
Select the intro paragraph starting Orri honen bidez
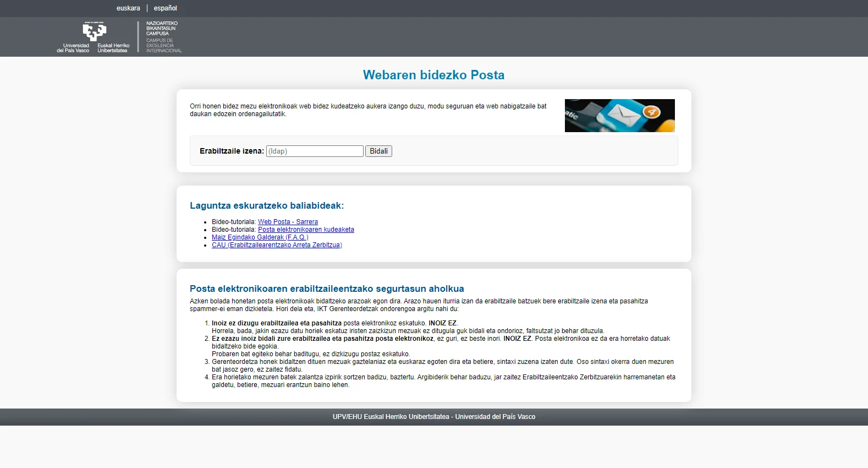coord(368,110)
